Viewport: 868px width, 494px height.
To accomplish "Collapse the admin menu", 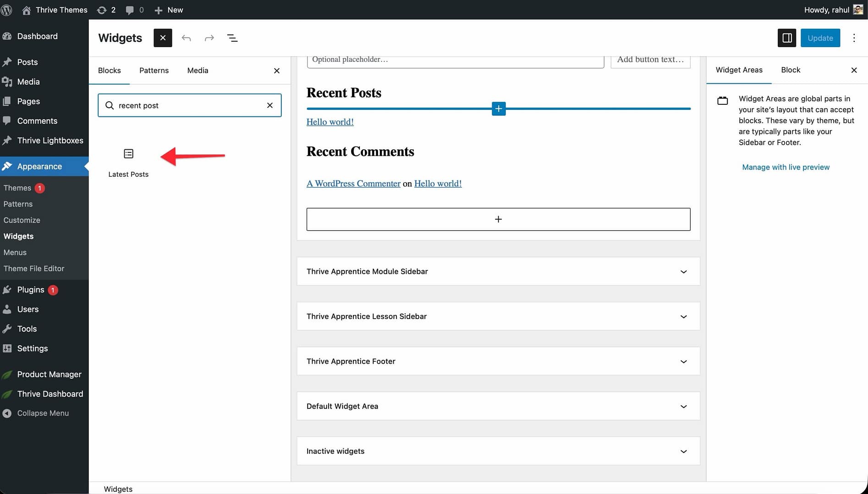I will click(43, 413).
